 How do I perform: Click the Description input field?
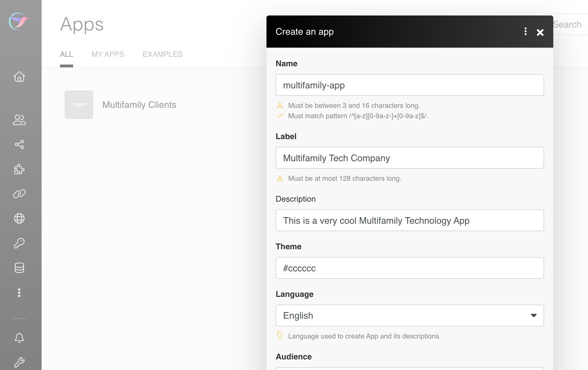tap(410, 221)
